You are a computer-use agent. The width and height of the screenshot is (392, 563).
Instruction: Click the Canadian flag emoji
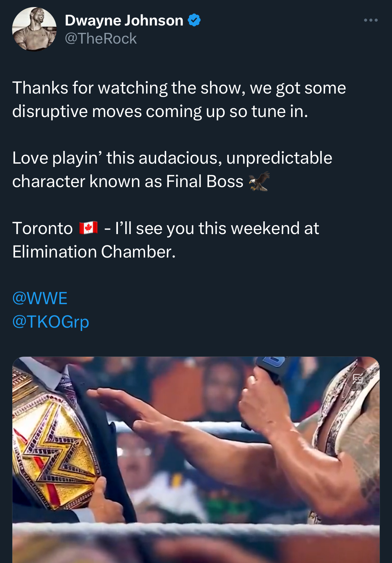(x=88, y=228)
